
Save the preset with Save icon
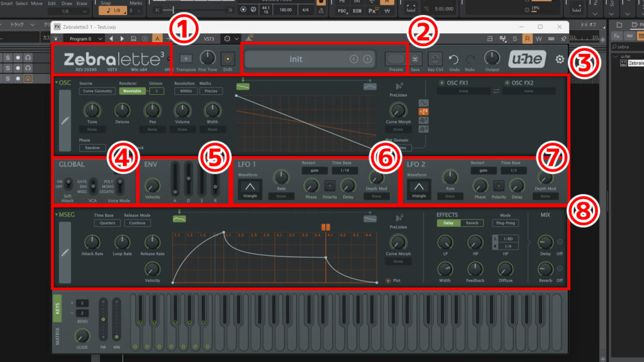pyautogui.click(x=416, y=58)
